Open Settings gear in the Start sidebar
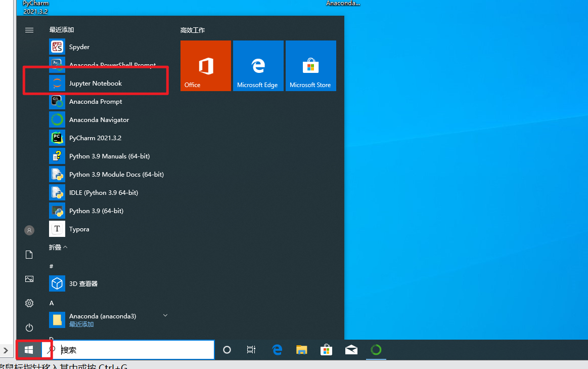 29,303
